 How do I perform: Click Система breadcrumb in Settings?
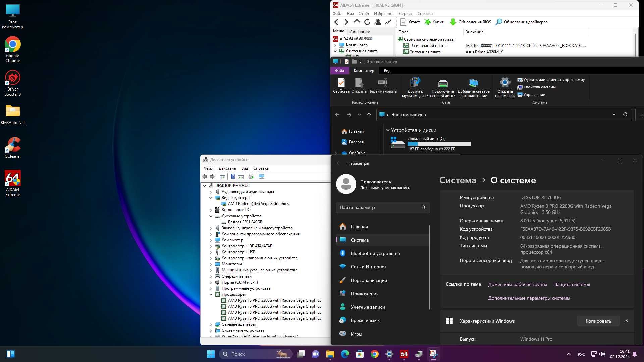[458, 180]
